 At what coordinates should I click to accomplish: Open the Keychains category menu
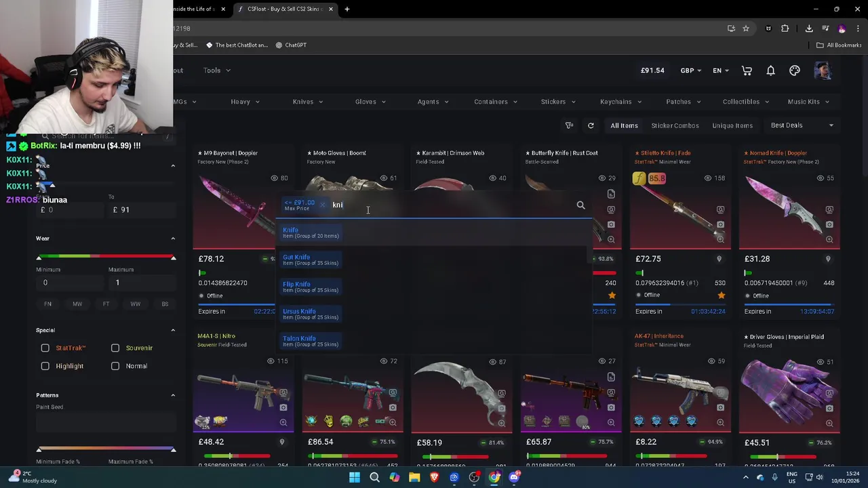tap(620, 102)
